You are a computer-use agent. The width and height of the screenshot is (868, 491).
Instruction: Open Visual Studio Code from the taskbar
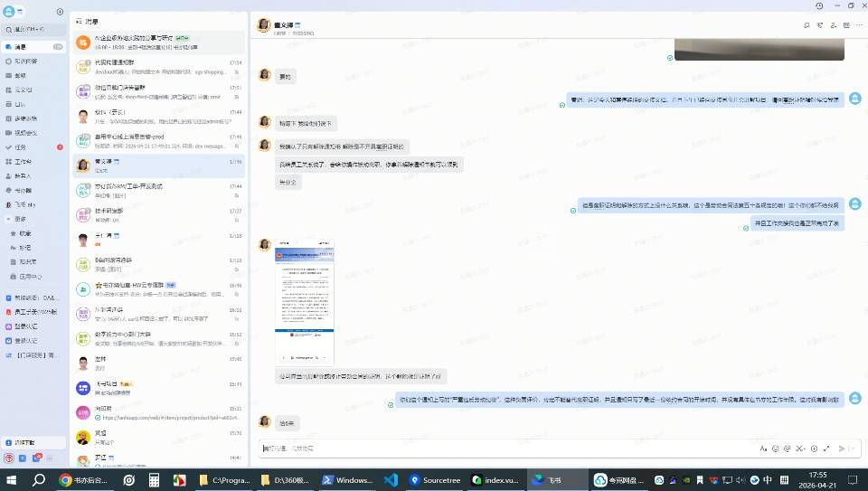coord(391,480)
